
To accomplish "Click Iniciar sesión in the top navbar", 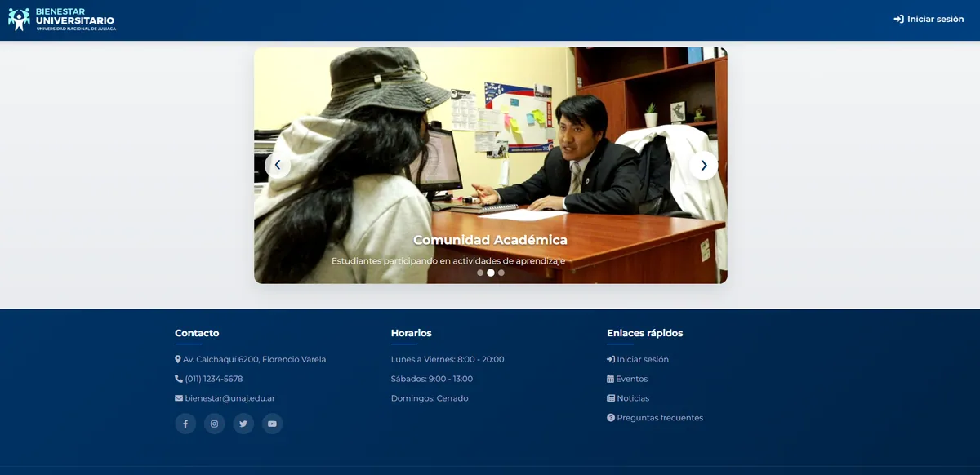I will (x=929, y=19).
